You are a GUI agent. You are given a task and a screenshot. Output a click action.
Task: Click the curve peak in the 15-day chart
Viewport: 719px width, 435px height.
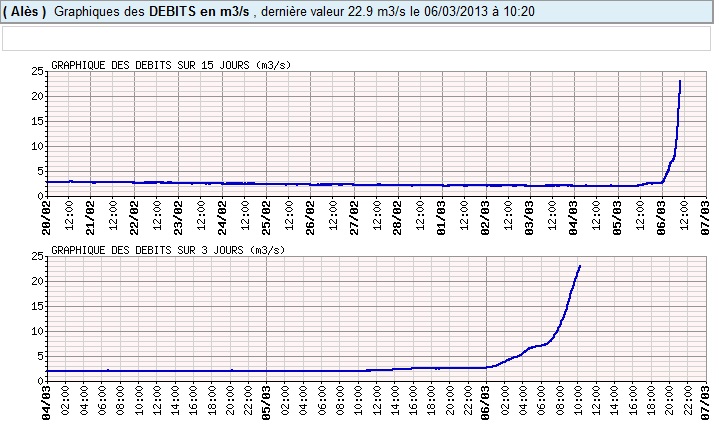pyautogui.click(x=680, y=81)
